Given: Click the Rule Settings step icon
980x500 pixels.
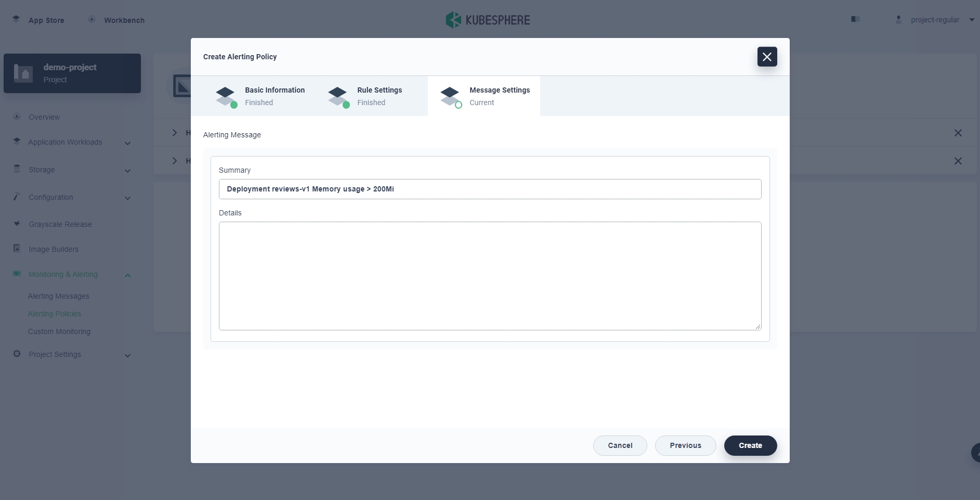Looking at the screenshot, I should pos(338,96).
